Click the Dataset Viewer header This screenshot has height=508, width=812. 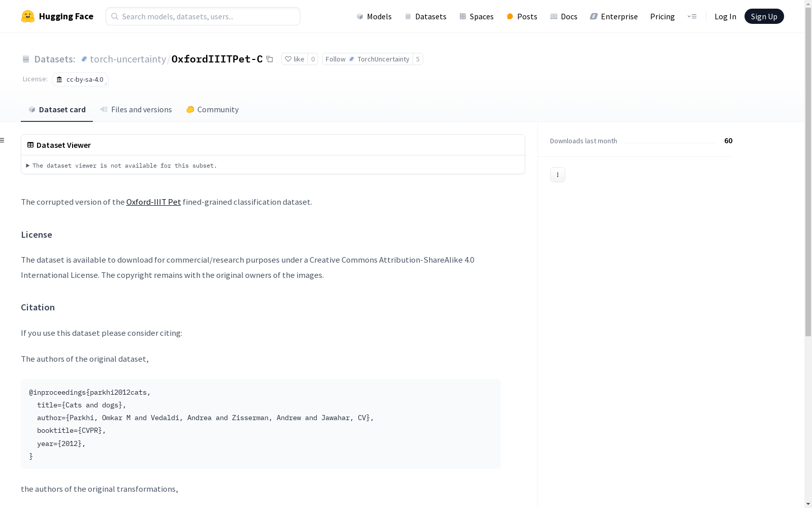(x=59, y=145)
